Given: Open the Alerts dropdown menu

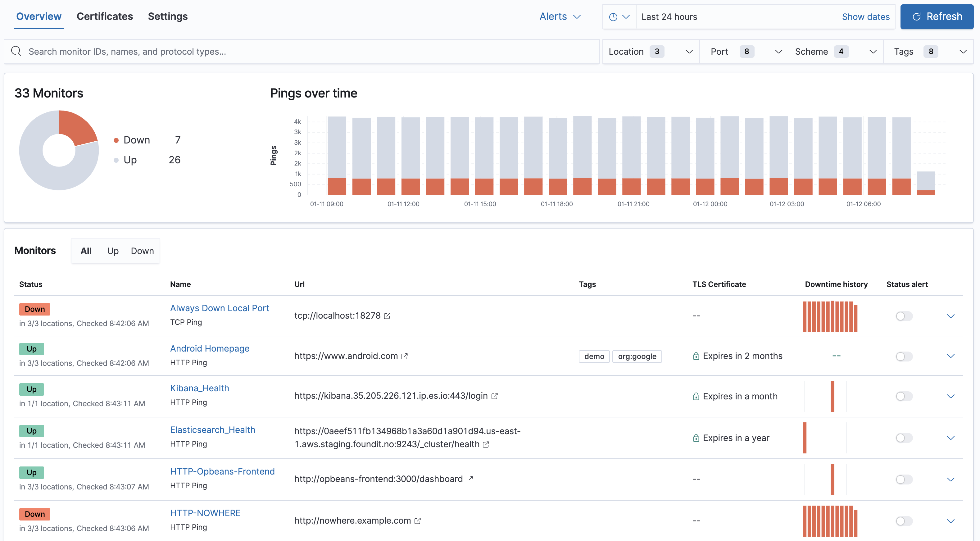Looking at the screenshot, I should (x=560, y=16).
